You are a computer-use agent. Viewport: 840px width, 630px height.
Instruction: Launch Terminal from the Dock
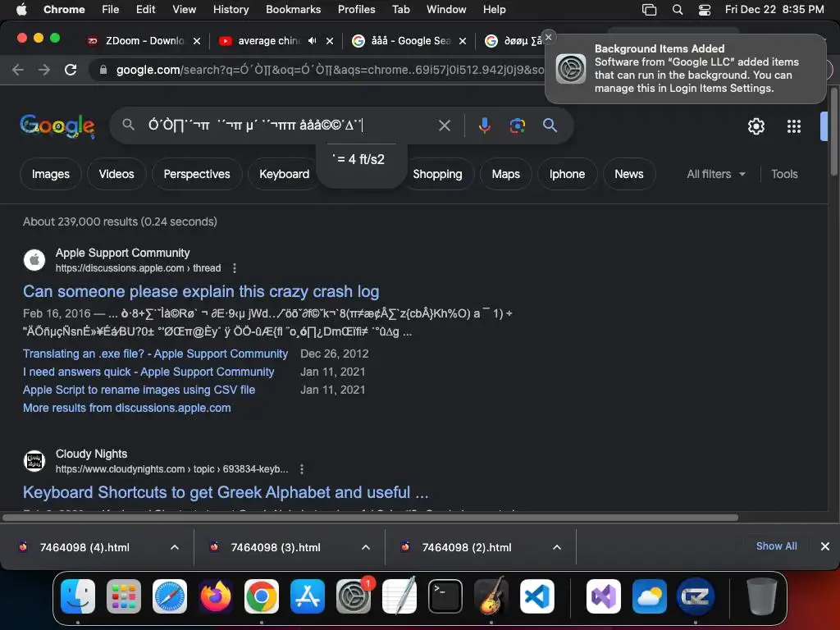tap(445, 596)
